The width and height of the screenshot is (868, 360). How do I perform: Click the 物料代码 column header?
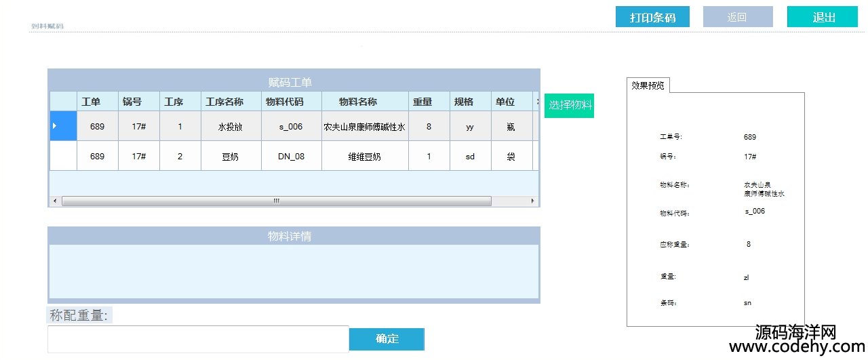[291, 102]
